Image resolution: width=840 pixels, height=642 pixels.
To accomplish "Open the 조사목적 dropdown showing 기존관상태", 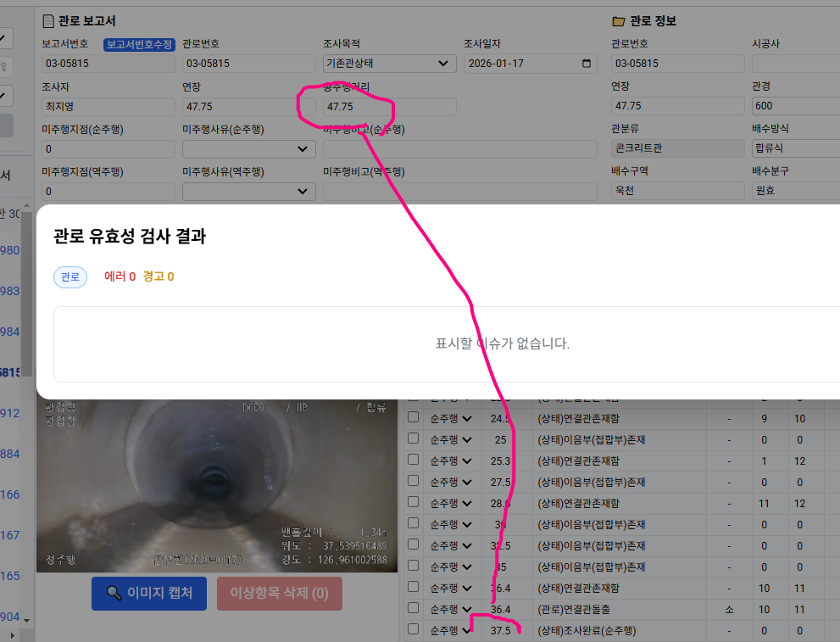I will click(389, 63).
